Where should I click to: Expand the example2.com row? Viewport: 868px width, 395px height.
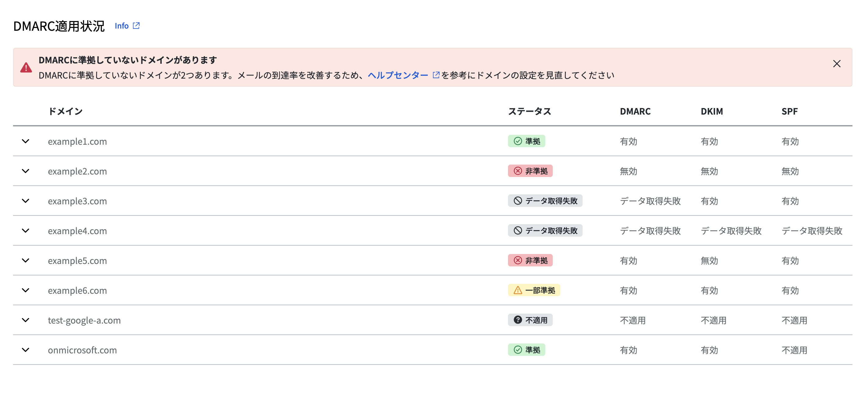coord(25,171)
